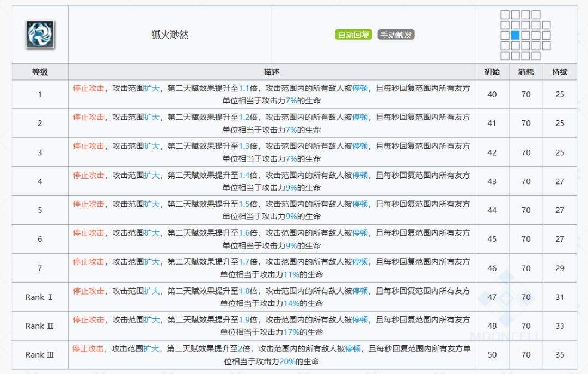
Task: Click the 停顿 link in level 7 row
Action: [x=360, y=262]
